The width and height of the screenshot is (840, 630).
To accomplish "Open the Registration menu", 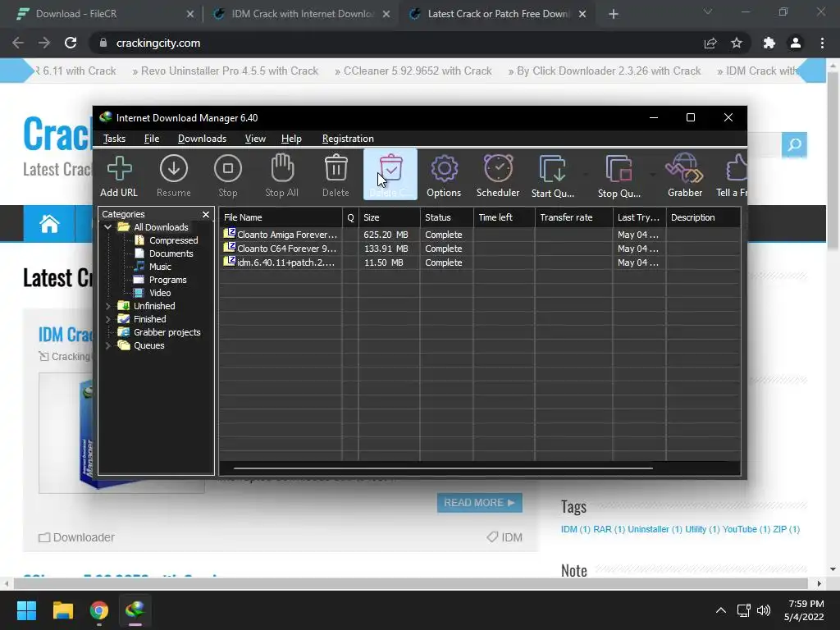I will 348,139.
